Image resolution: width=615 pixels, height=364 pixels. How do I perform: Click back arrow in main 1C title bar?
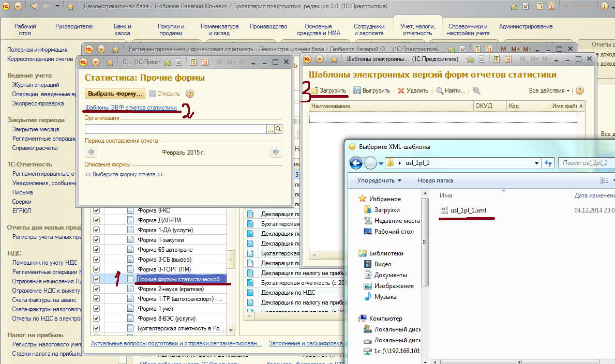click(x=34, y=6)
